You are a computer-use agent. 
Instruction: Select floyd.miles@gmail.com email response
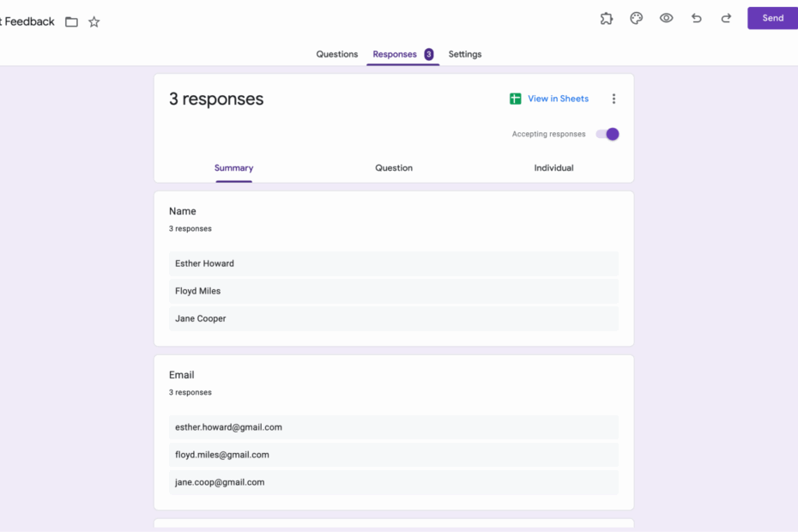click(393, 454)
